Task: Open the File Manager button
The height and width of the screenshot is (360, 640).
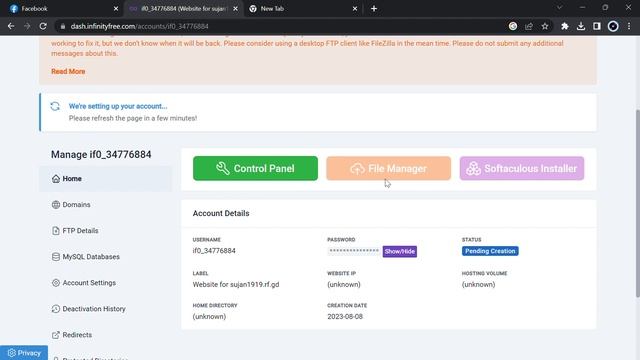Action: (388, 168)
